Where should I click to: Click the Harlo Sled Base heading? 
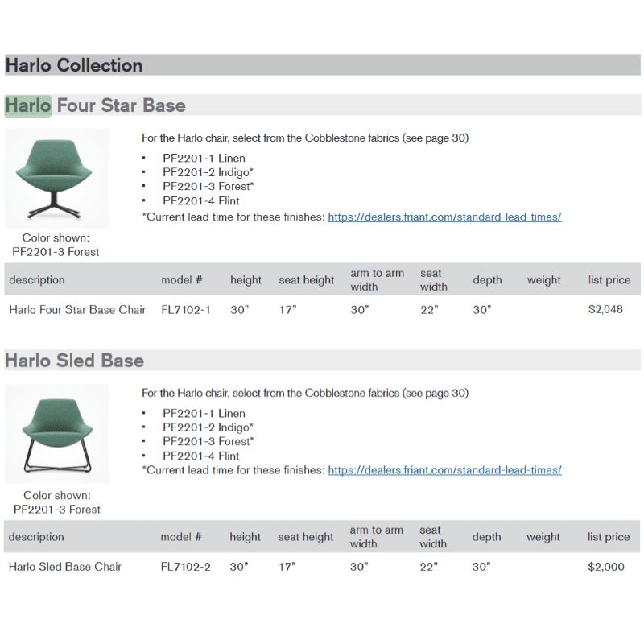(x=75, y=360)
